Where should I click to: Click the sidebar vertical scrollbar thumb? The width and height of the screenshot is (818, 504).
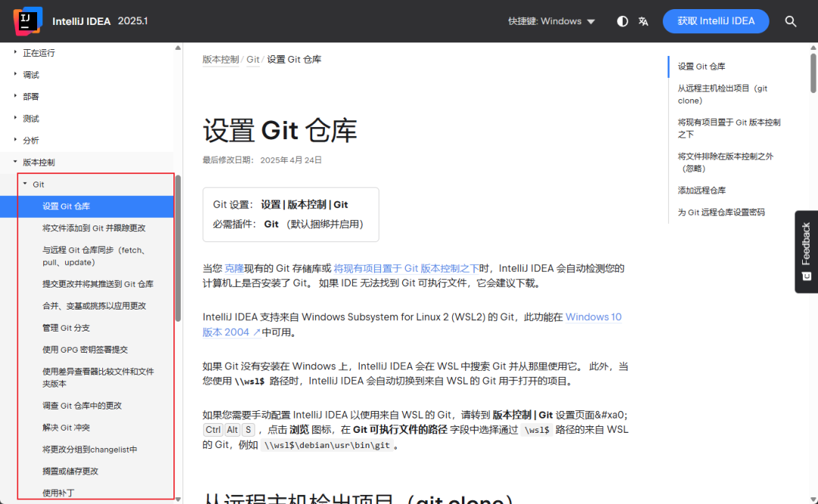(178, 249)
